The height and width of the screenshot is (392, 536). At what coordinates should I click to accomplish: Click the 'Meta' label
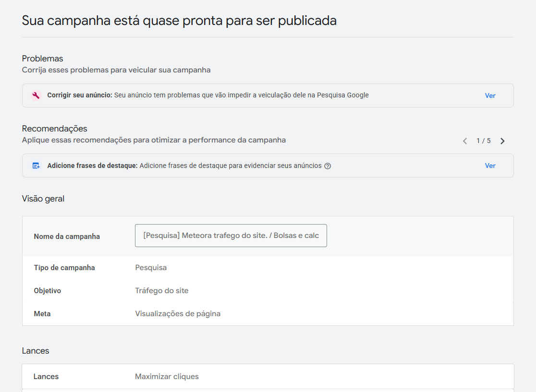pos(42,313)
